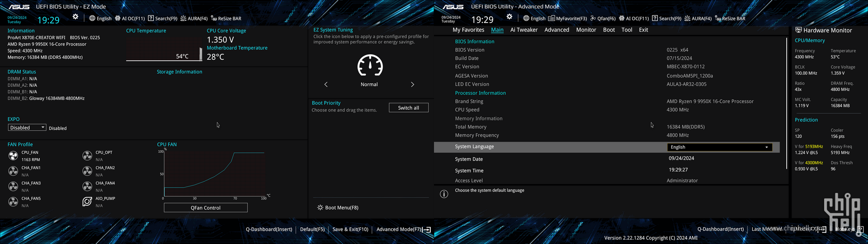The width and height of the screenshot is (868, 244).
Task: Click the EZ System Tuning speedometer icon
Action: 370,66
